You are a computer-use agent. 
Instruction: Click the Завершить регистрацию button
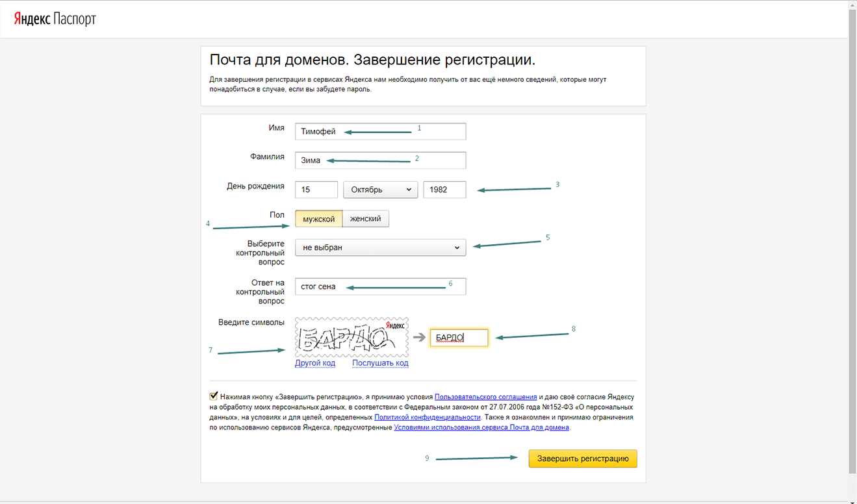(x=583, y=459)
